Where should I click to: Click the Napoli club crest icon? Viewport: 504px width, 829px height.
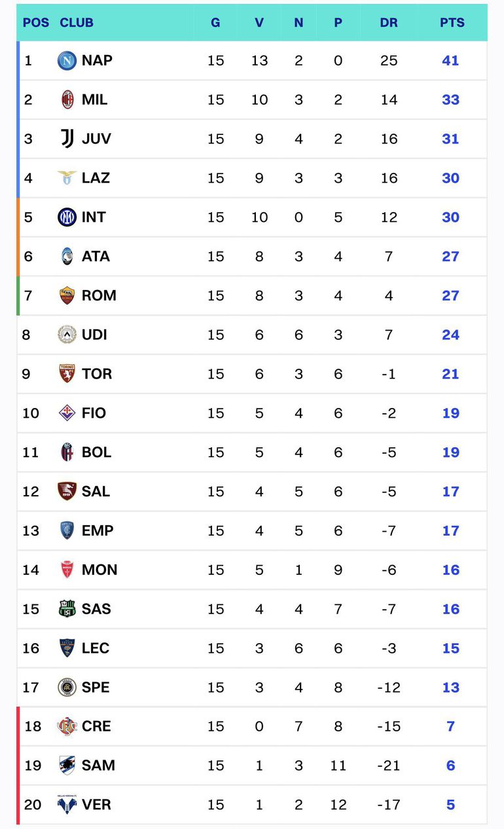point(67,61)
